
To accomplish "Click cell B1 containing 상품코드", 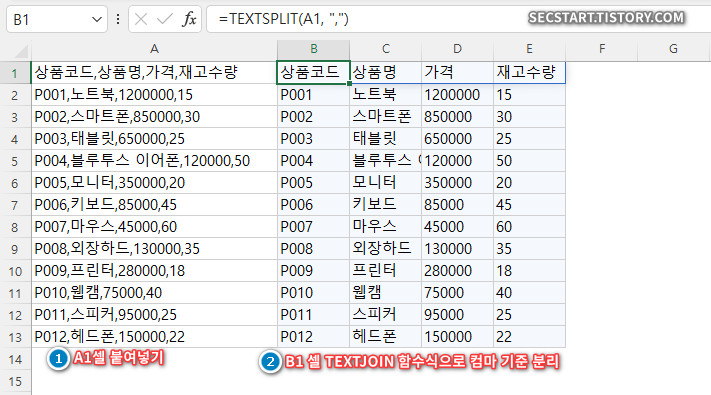I will coord(313,73).
